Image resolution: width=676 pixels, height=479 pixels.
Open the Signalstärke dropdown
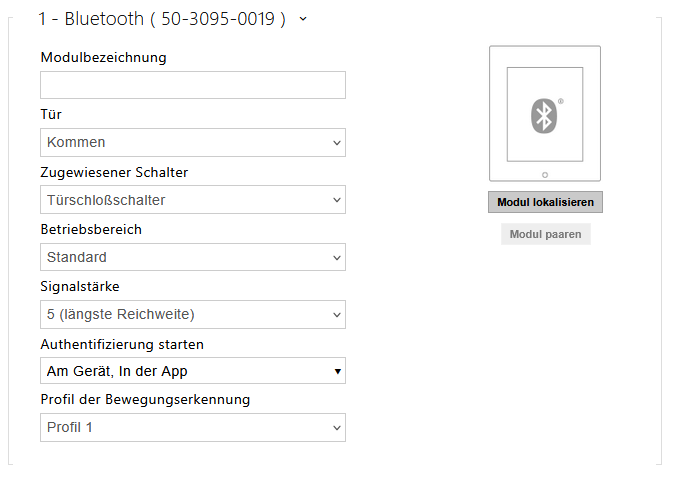[193, 314]
